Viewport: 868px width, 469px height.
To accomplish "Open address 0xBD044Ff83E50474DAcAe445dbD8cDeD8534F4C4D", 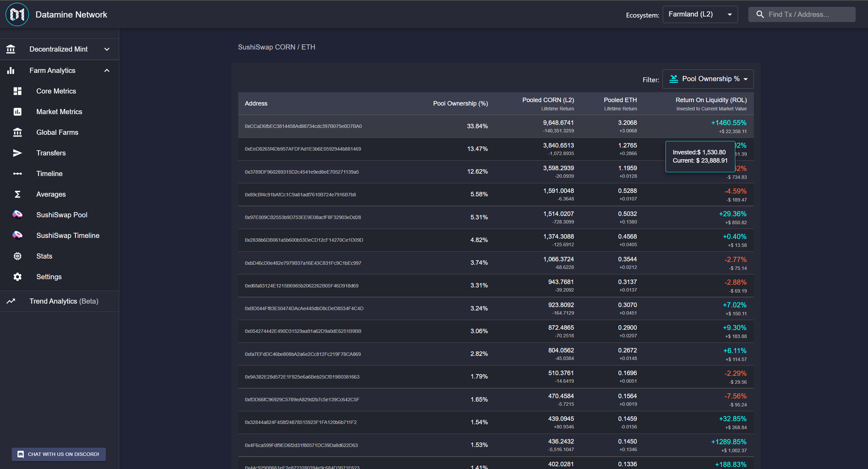I will 304,308.
